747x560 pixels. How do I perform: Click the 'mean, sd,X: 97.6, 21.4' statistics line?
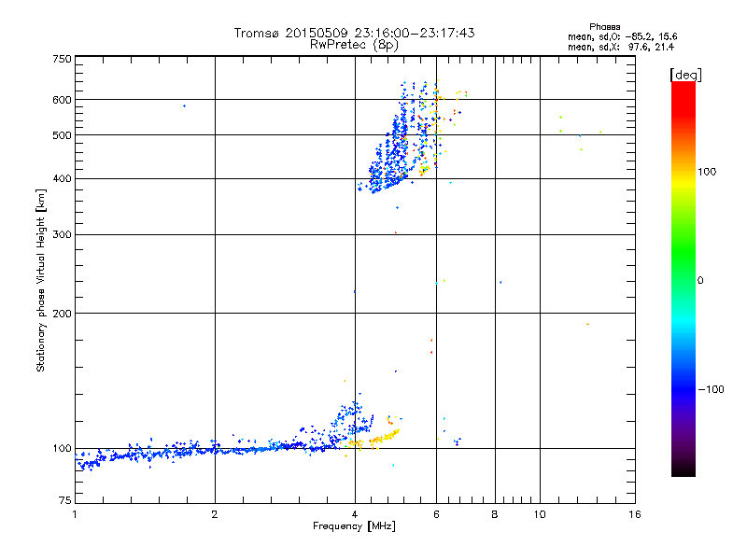pyautogui.click(x=621, y=47)
